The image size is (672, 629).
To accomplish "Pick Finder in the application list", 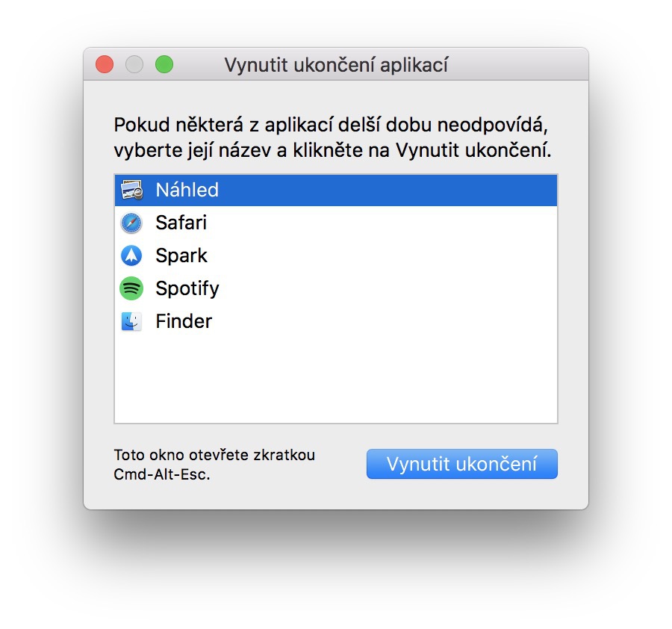I will coord(184,321).
